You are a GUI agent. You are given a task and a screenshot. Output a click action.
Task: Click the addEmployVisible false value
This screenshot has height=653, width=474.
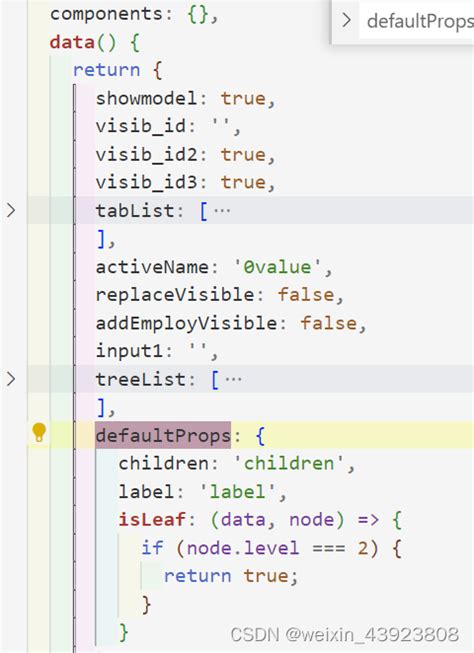pyautogui.click(x=328, y=323)
